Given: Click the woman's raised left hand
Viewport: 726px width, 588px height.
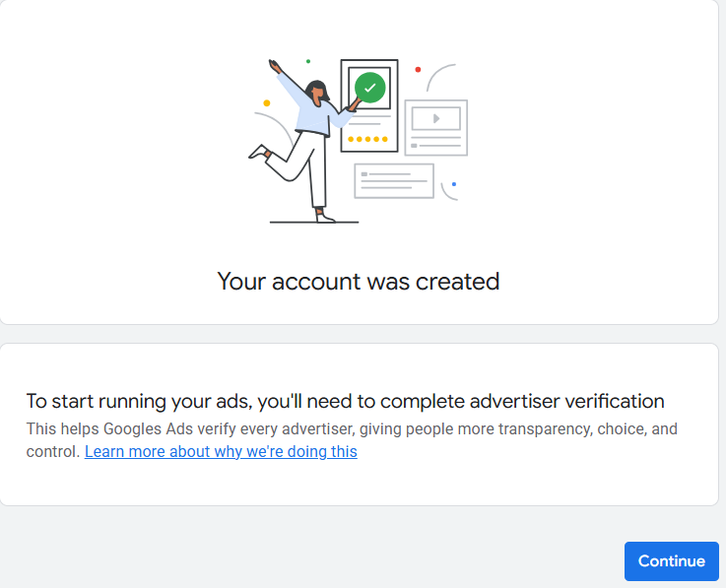Looking at the screenshot, I should 275,66.
